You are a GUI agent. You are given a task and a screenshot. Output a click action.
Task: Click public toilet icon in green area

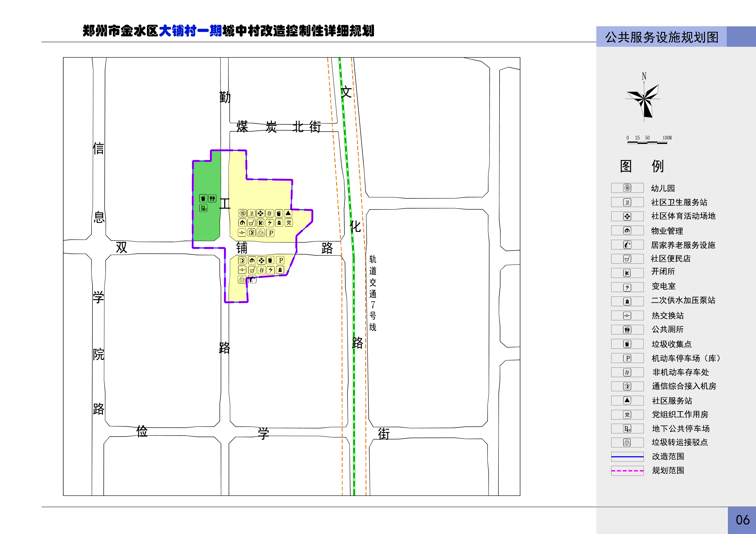pos(212,198)
